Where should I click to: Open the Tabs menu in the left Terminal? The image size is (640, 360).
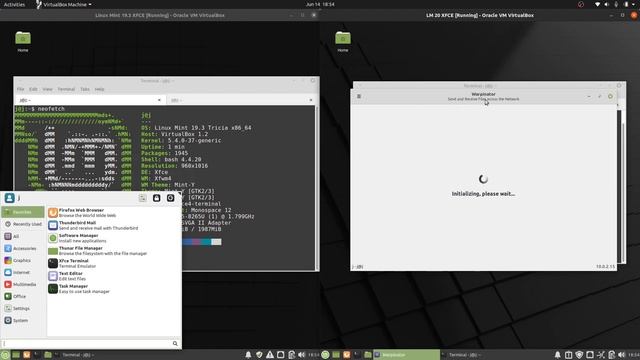(x=85, y=89)
